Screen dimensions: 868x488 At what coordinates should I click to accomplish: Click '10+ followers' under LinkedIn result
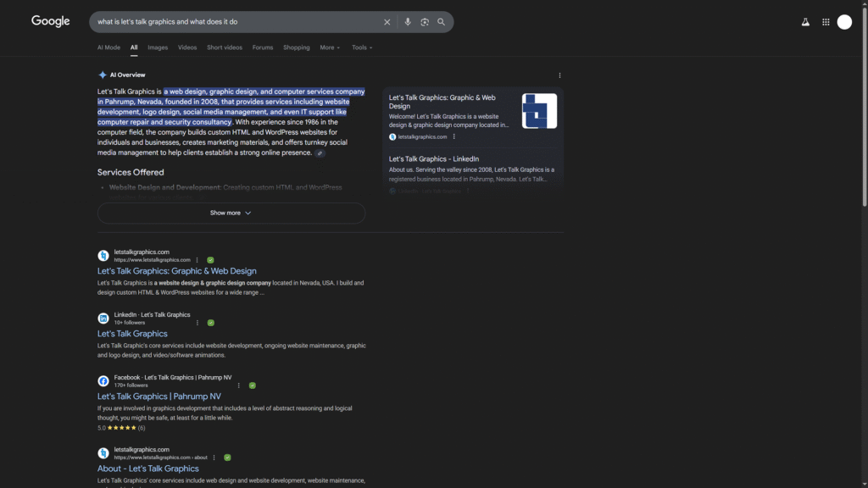tap(130, 323)
